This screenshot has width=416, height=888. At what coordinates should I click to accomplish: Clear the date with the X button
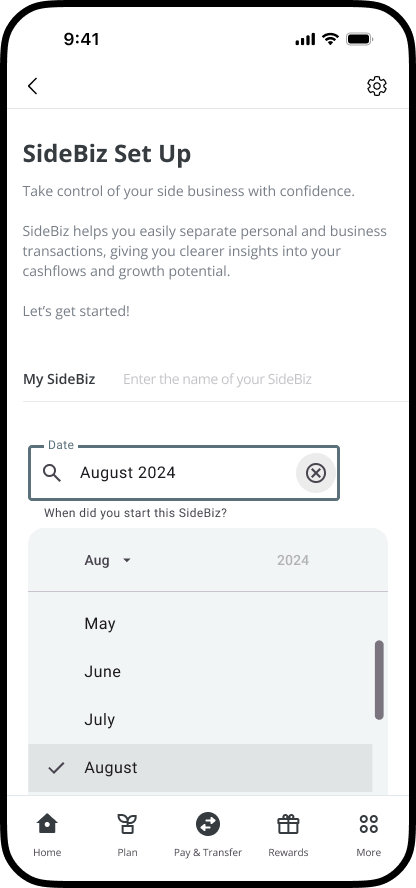click(x=316, y=473)
